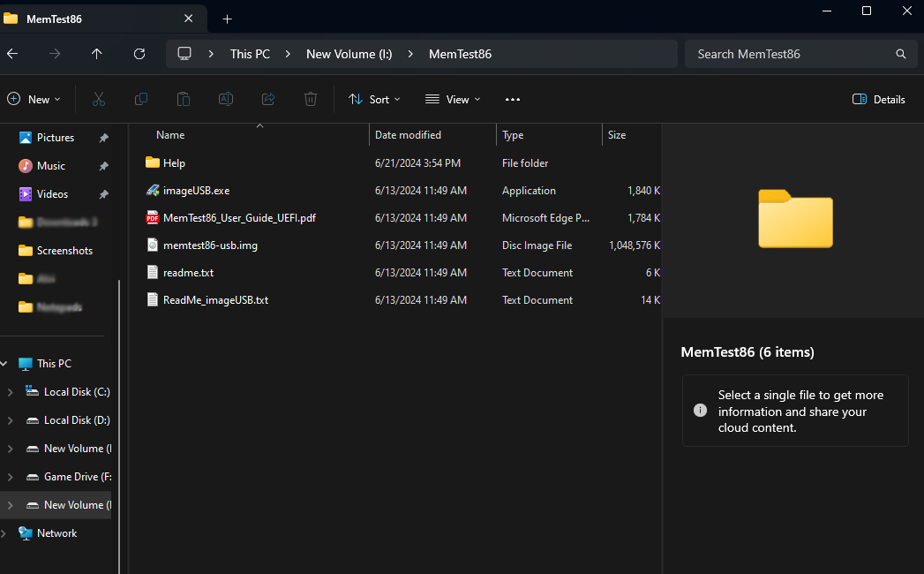This screenshot has width=924, height=574.
Task: Go up one directory level
Action: (x=97, y=54)
